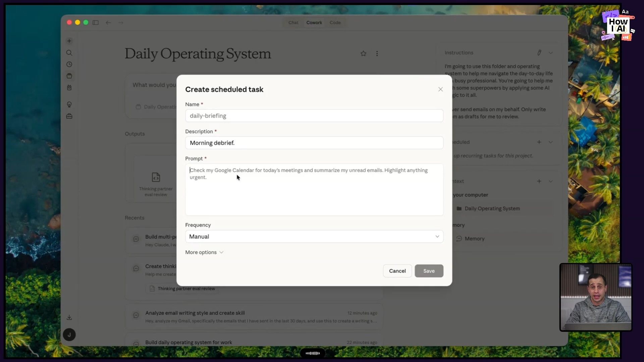
Task: Switch to the Cowork tab
Action: pyautogui.click(x=314, y=22)
